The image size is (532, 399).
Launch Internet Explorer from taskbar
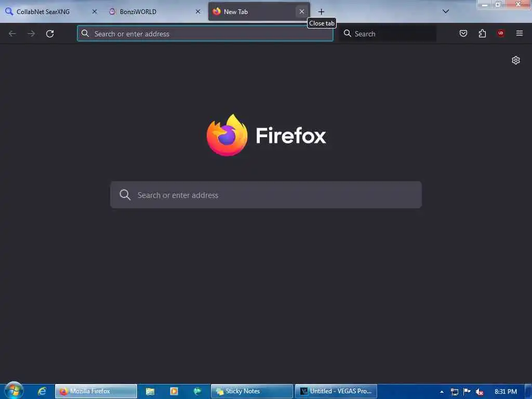coord(42,391)
